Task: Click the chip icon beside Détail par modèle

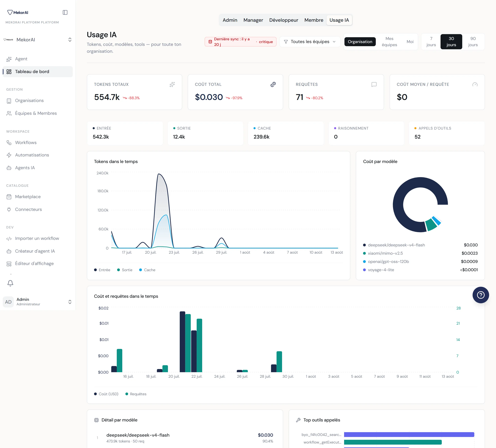Action: pyautogui.click(x=96, y=420)
